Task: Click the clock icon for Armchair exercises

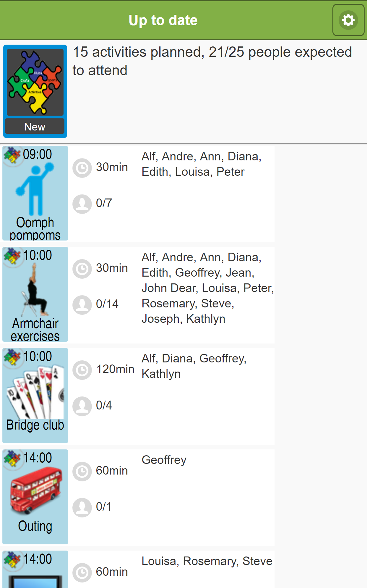Action: tap(82, 269)
